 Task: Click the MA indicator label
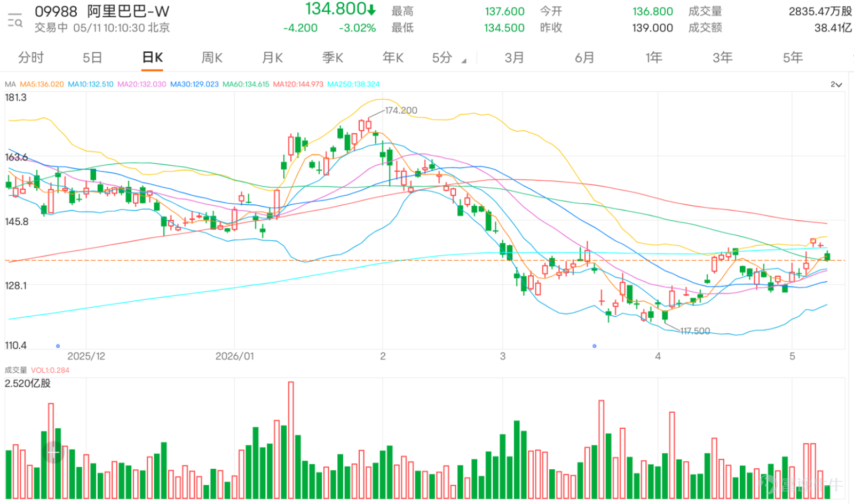tap(10, 84)
